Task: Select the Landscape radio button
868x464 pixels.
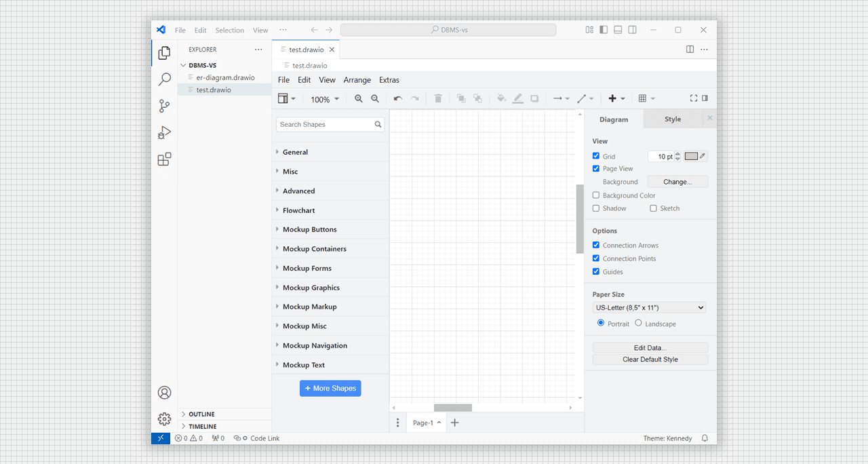Action: click(x=639, y=323)
